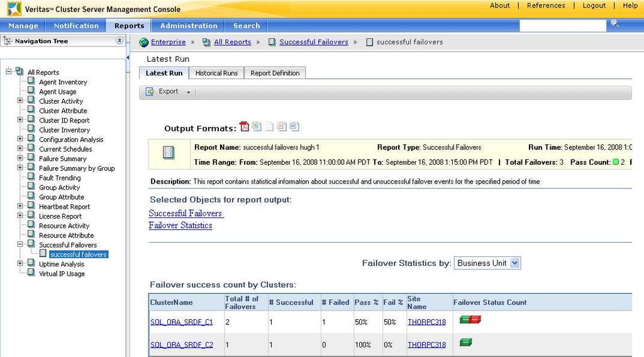Switch to the Report Definition tab
Viewport: 644px width, 357px height.
click(x=275, y=73)
